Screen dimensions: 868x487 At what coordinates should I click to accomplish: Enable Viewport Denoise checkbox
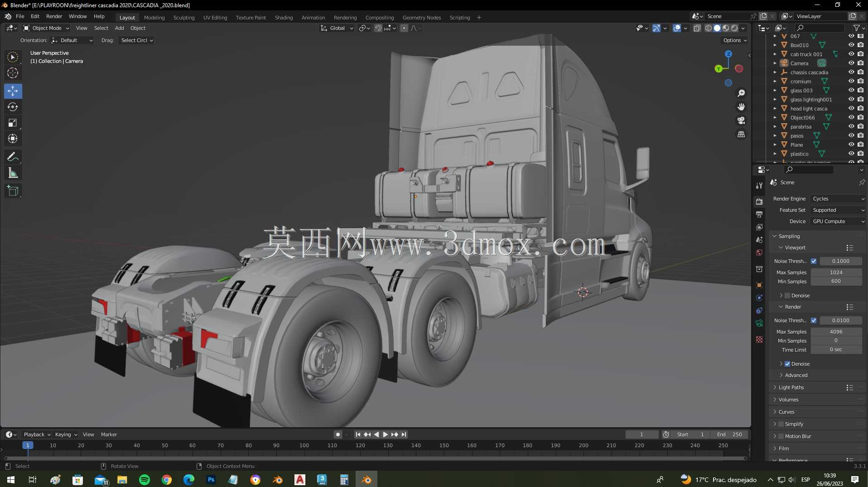(x=787, y=296)
